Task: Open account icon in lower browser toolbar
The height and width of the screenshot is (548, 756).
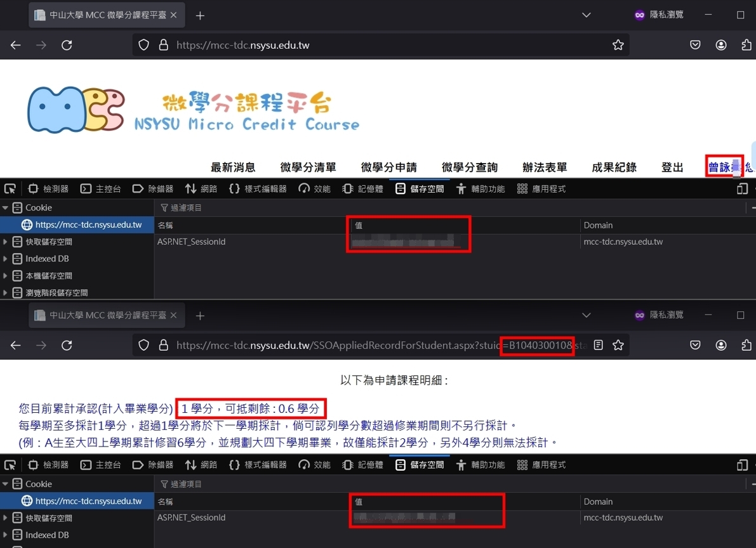Action: point(721,345)
